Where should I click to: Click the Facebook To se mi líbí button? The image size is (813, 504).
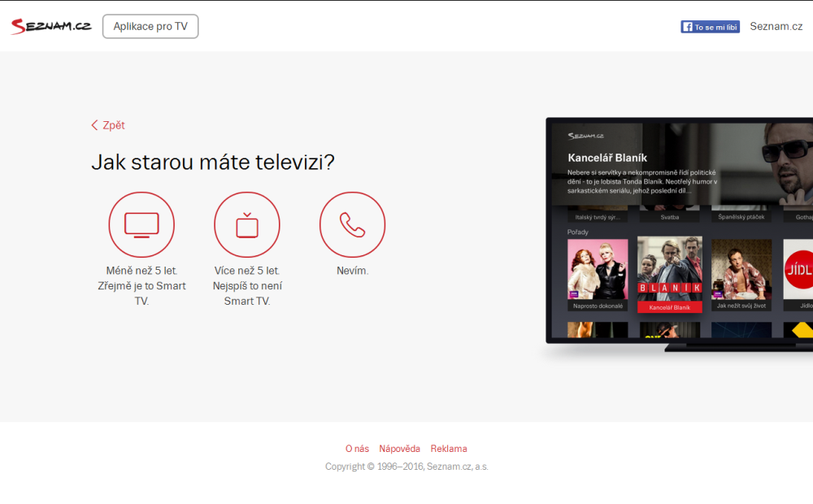(x=710, y=27)
